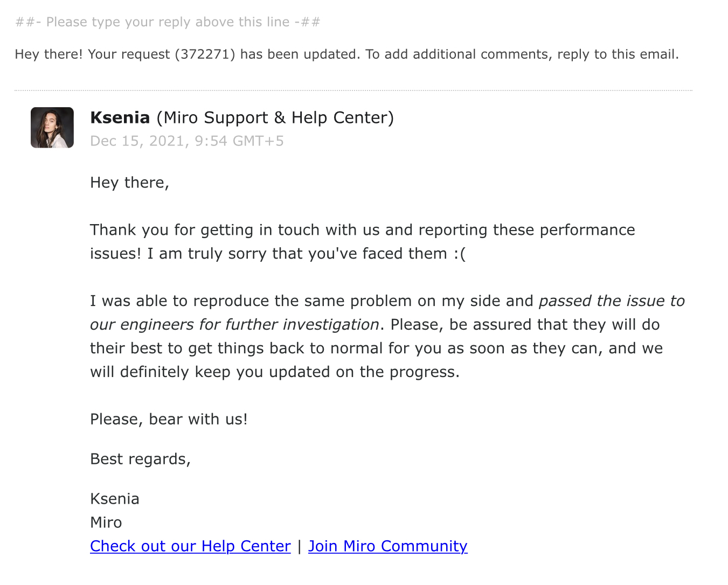
Task: Click the Miro company name in signature
Action: pyautogui.click(x=106, y=523)
